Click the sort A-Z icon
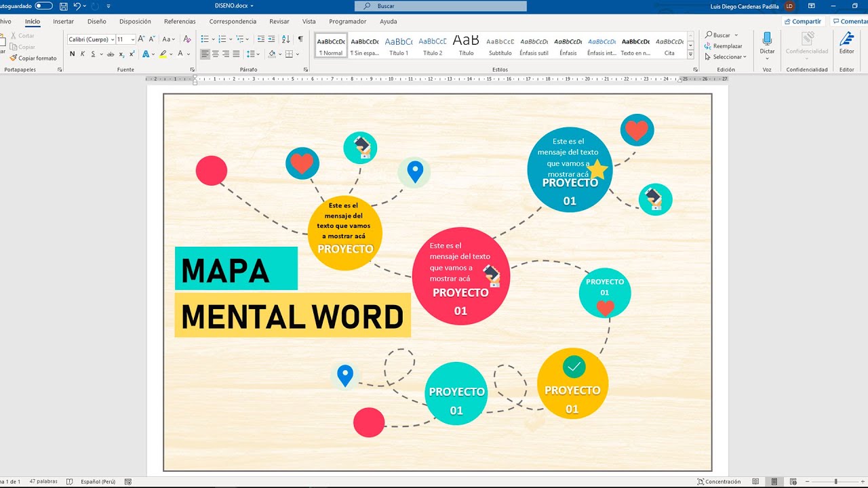Viewport: 868px width, 488px height. (285, 39)
